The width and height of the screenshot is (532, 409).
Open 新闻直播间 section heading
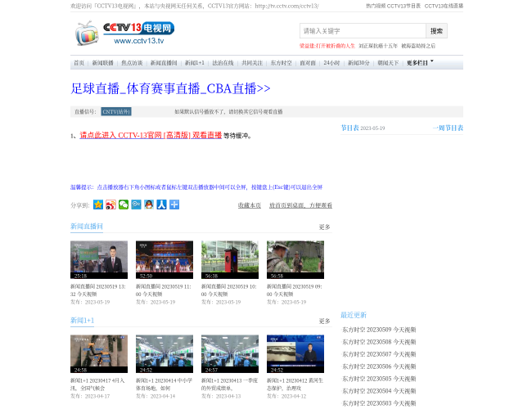[x=87, y=227]
